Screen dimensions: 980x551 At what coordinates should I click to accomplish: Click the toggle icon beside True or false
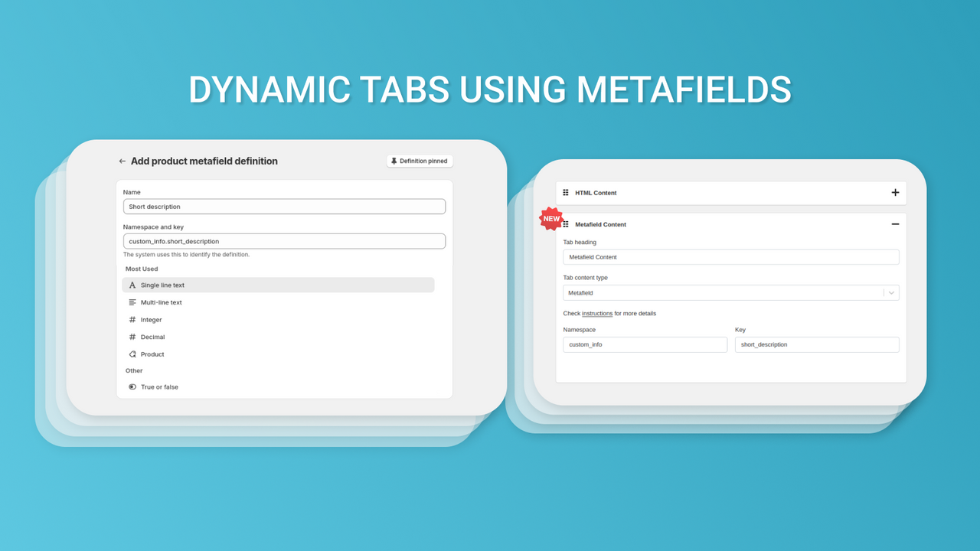(132, 387)
